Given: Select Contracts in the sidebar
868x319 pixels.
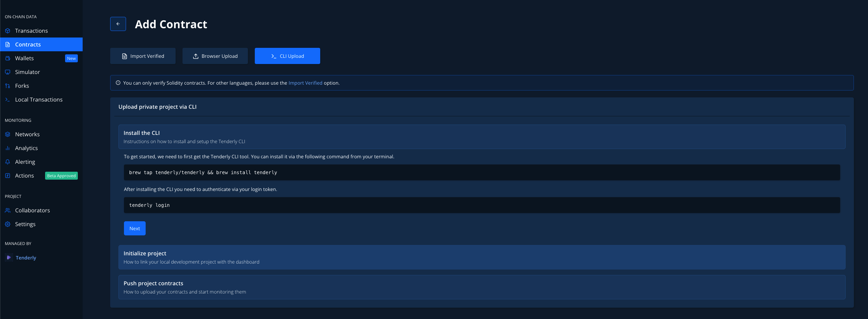Looking at the screenshot, I should (x=41, y=44).
